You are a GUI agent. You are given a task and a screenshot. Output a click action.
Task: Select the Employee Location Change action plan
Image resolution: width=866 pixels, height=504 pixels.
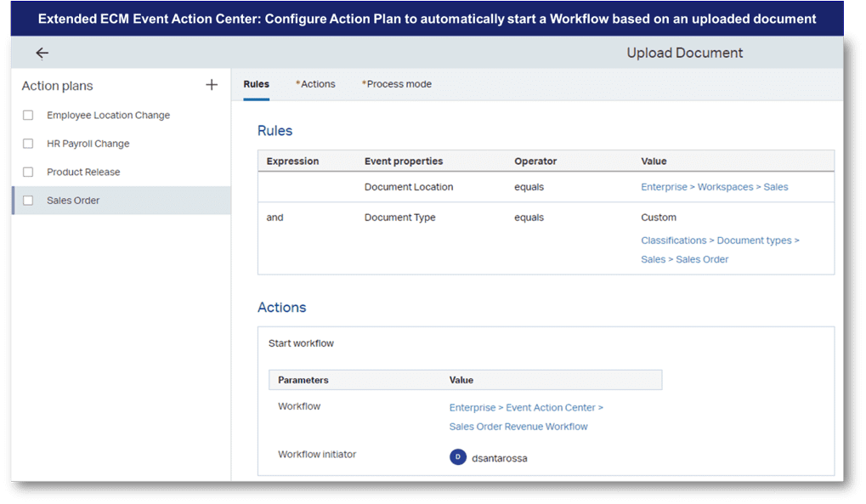click(108, 115)
